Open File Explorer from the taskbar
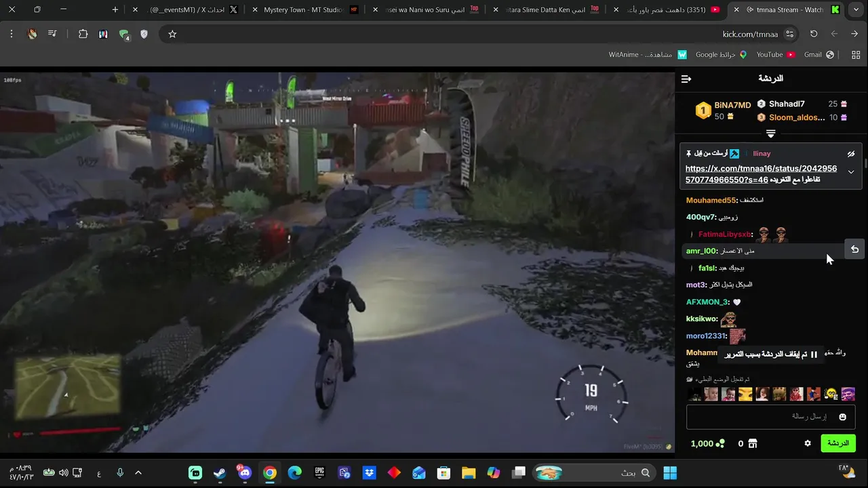The height and width of the screenshot is (488, 868). 469,472
